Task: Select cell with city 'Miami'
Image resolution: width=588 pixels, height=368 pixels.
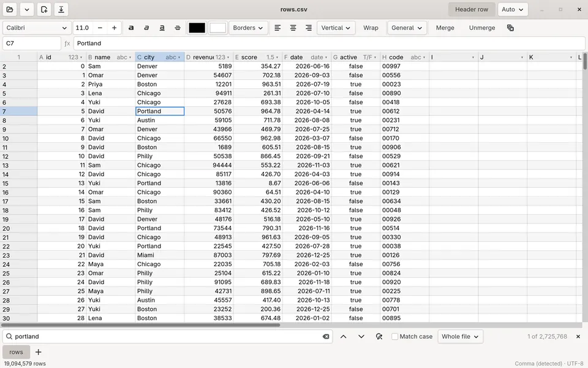Action: click(x=160, y=255)
